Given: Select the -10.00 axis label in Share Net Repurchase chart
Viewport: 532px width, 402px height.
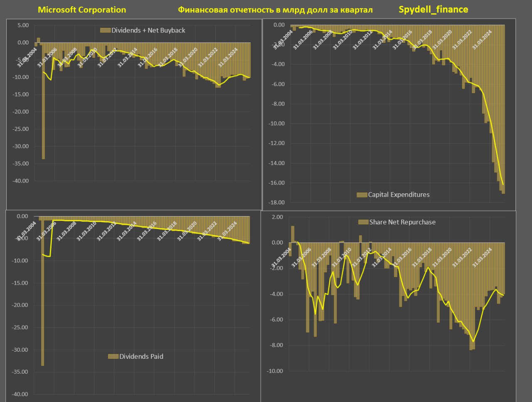Looking at the screenshot, I should pyautogui.click(x=275, y=371).
